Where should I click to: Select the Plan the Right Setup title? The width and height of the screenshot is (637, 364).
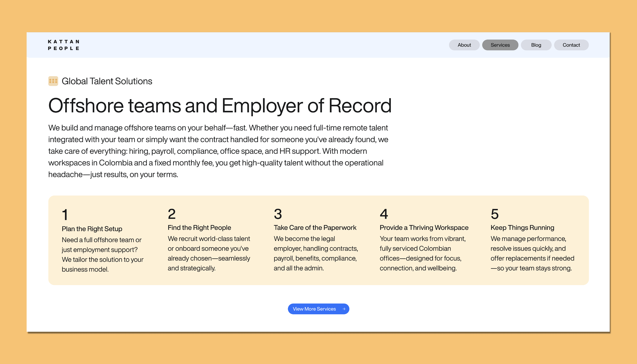(x=92, y=229)
